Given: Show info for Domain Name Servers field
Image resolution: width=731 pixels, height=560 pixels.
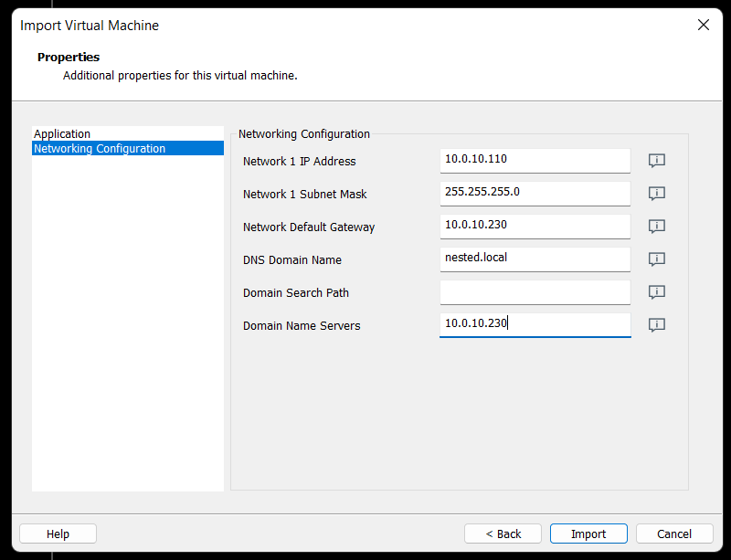Looking at the screenshot, I should coord(656,325).
